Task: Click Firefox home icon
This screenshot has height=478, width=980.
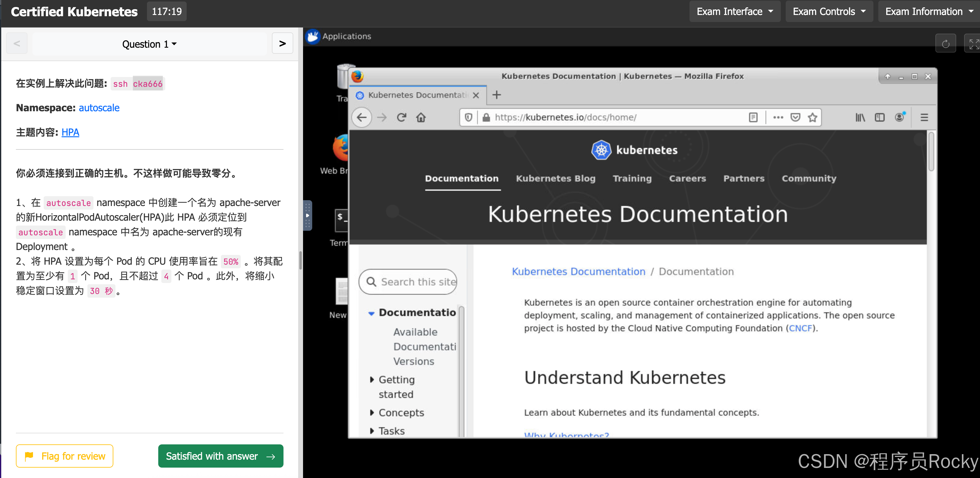Action: coord(421,117)
